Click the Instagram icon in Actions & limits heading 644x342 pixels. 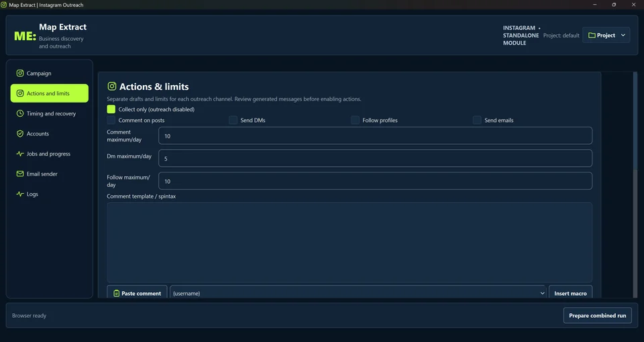click(x=112, y=87)
